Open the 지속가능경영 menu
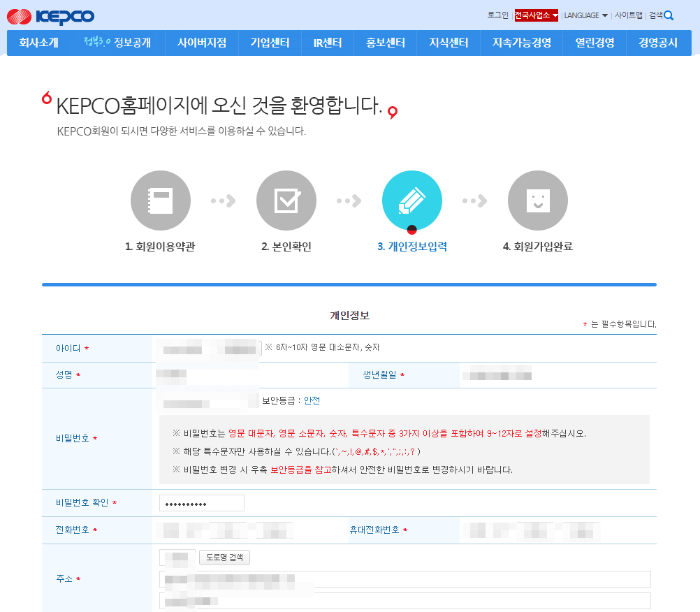 [x=521, y=43]
